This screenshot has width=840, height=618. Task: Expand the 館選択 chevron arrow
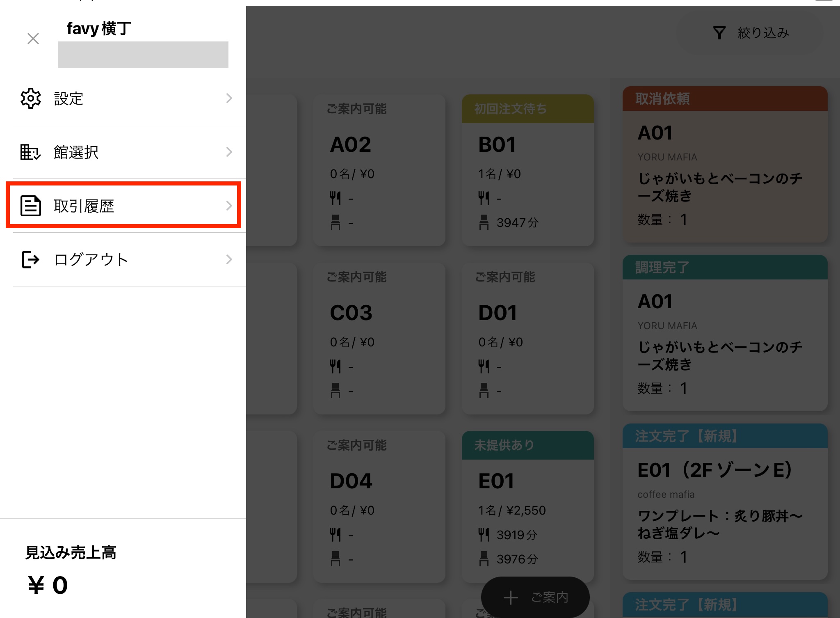pyautogui.click(x=229, y=152)
